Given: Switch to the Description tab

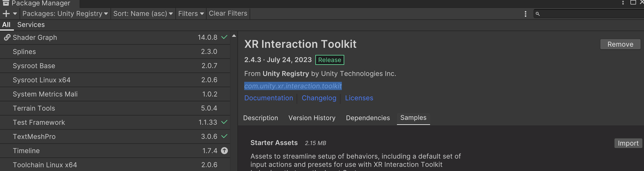Looking at the screenshot, I should pyautogui.click(x=261, y=118).
